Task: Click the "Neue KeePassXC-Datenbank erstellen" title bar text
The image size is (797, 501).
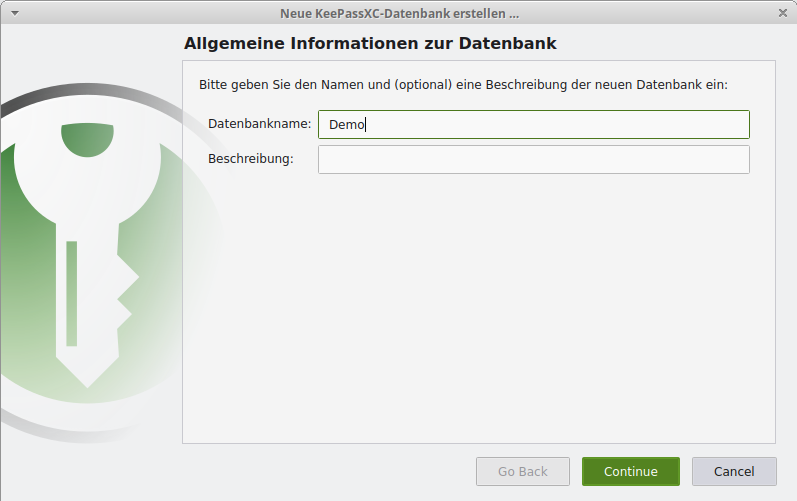Action: 399,13
